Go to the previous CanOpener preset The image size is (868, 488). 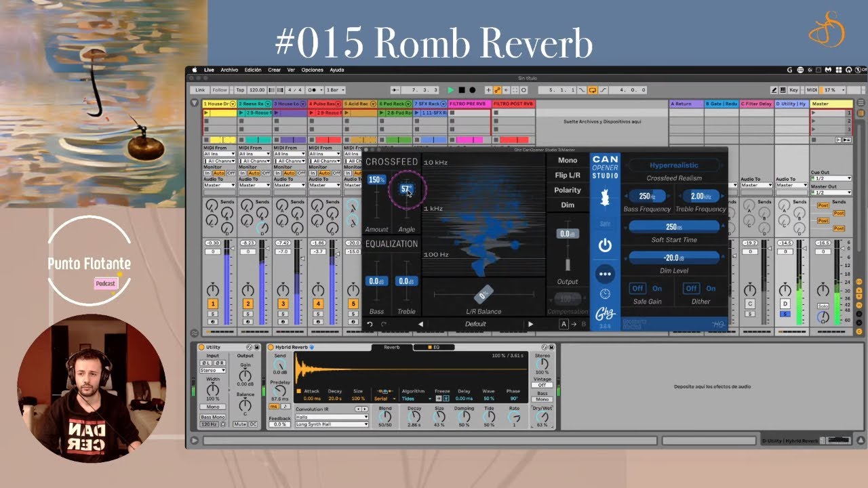(420, 324)
